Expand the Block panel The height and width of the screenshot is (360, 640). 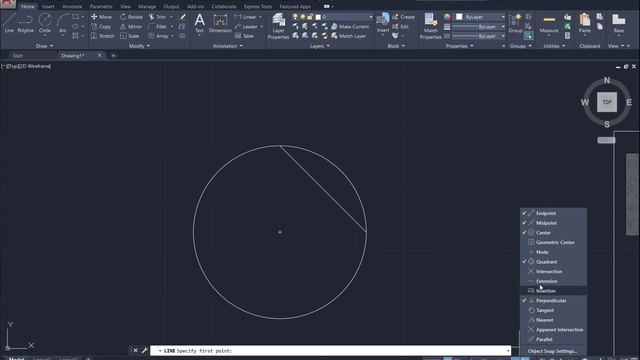click(x=396, y=46)
